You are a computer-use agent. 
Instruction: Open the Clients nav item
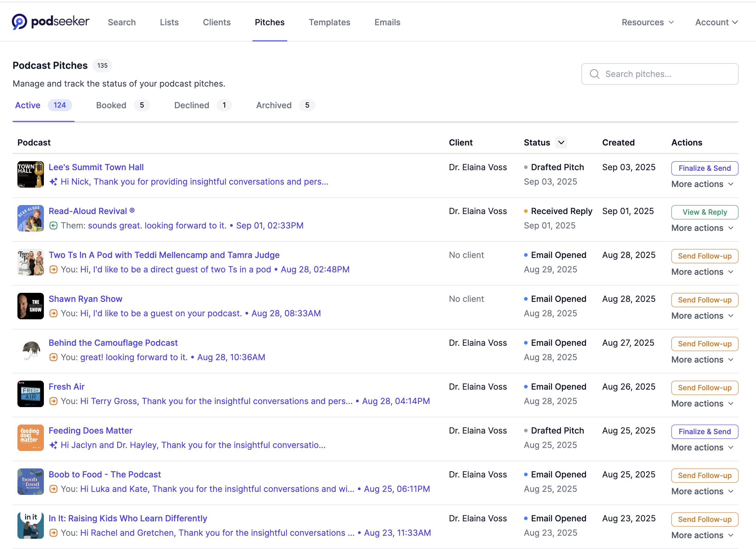217,22
